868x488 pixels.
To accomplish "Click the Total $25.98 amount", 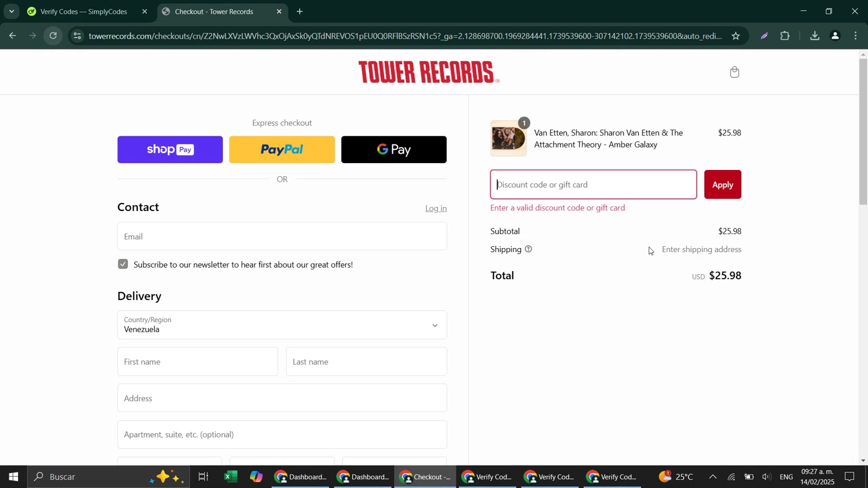I will point(725,276).
